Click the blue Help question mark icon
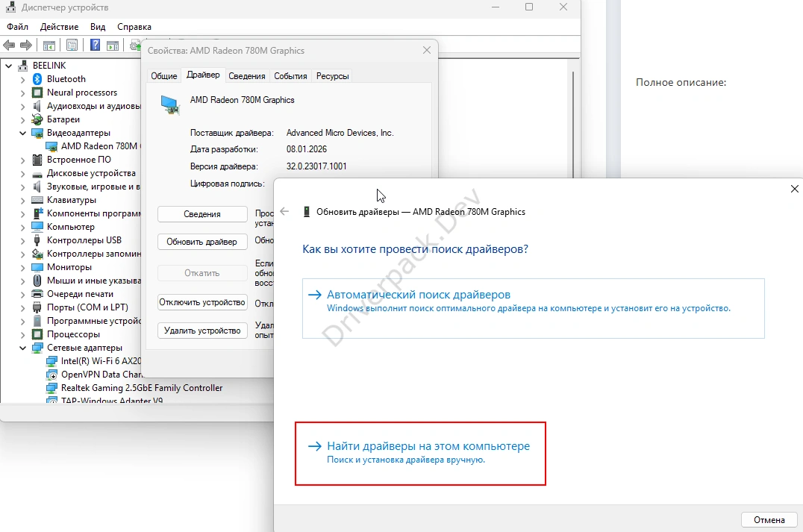Screen dimensions: 803x532 pyautogui.click(x=96, y=45)
